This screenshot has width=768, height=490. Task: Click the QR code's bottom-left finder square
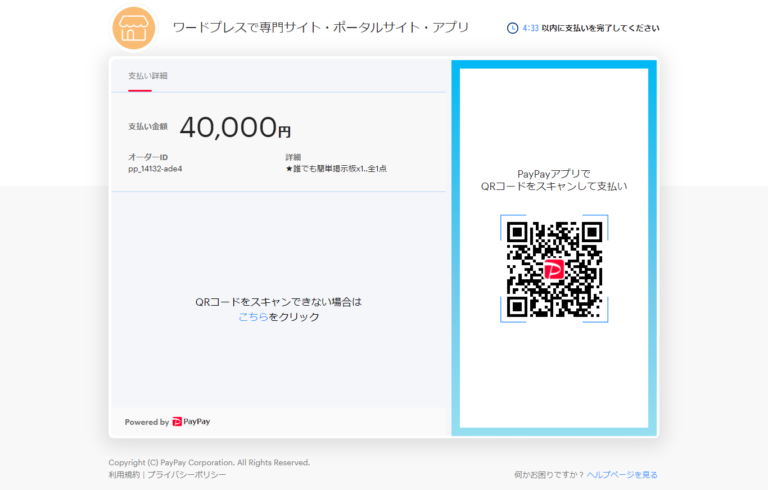517,306
